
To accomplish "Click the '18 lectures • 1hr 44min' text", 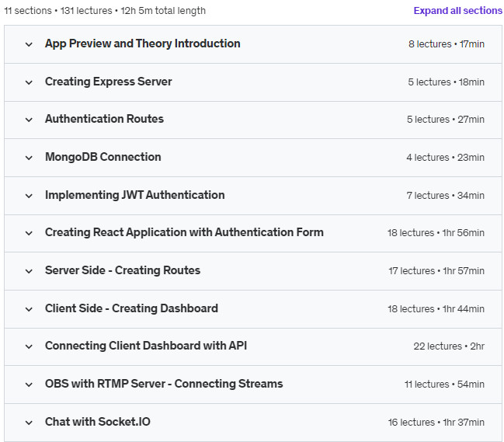I will 436,309.
